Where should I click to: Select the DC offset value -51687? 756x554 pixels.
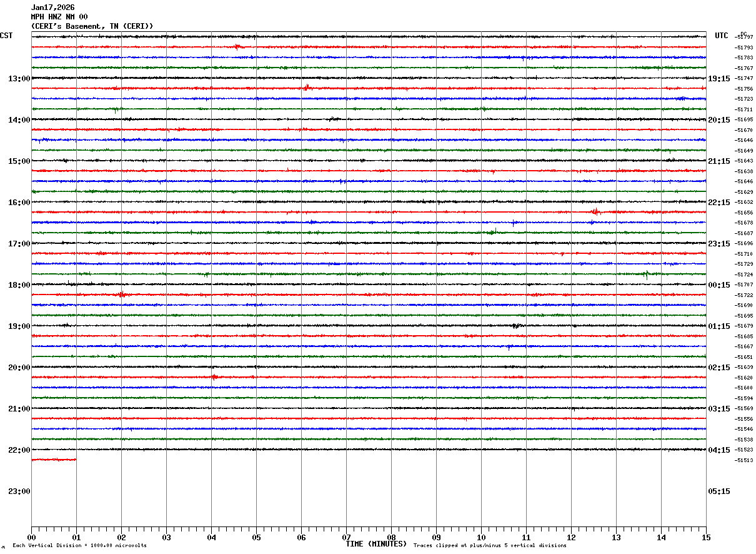click(744, 233)
